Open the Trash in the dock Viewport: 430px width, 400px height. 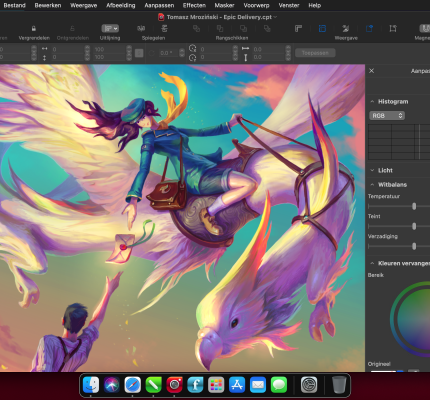339,385
